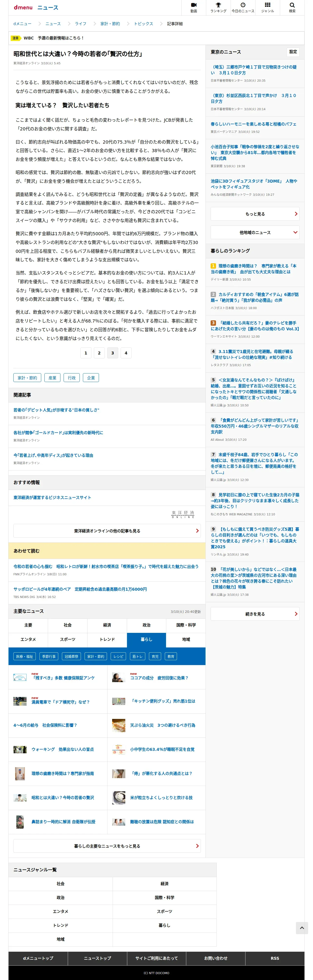The width and height of the screenshot is (313, 980).
Task: Click お問い合わせ footer link
Action: (x=216, y=958)
